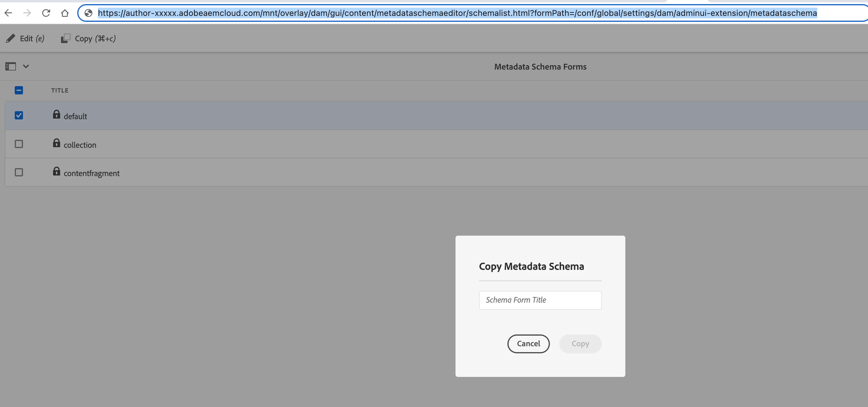Go back to previous browser page
The image size is (868, 407).
[9, 13]
